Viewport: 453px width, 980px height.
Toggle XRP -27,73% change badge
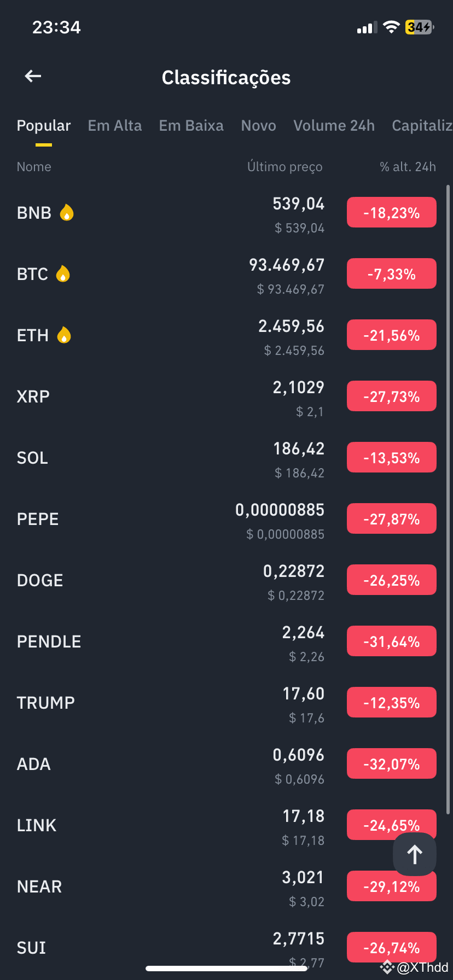(x=392, y=396)
